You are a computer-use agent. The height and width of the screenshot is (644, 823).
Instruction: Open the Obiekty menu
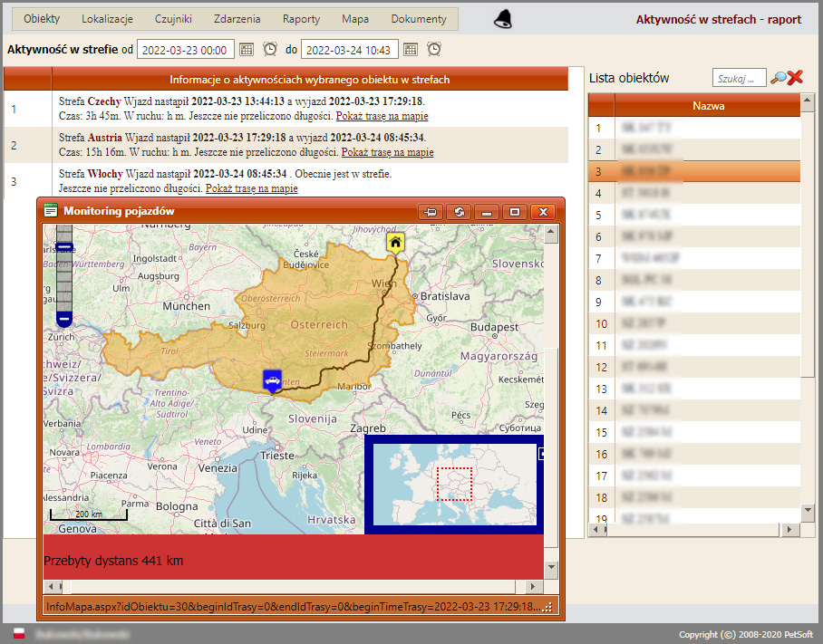tap(42, 19)
